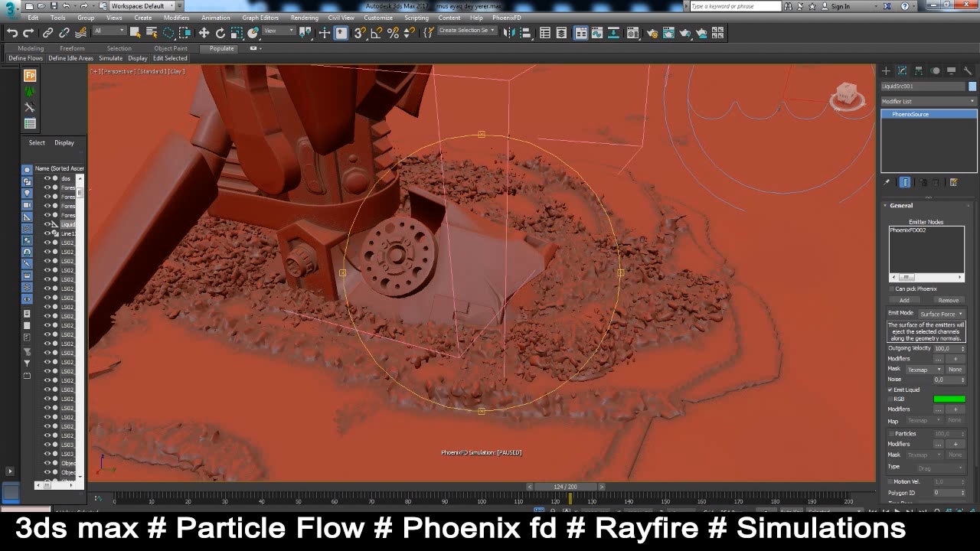
Task: Click the Add emitter node button
Action: [904, 300]
